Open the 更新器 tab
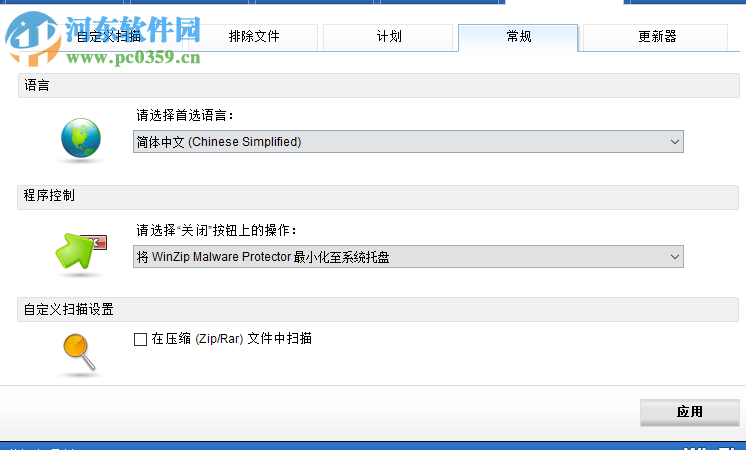The width and height of the screenshot is (746, 450). [656, 37]
